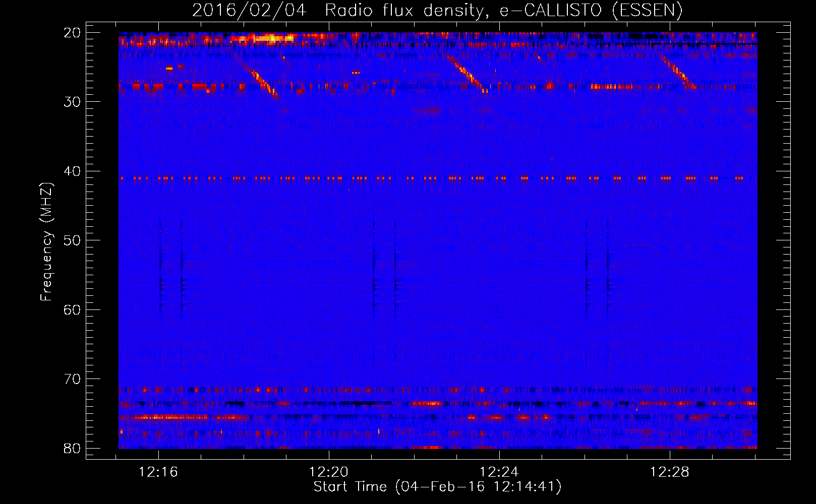Click the 40 frequency tick label
816x504 pixels.
(x=72, y=171)
